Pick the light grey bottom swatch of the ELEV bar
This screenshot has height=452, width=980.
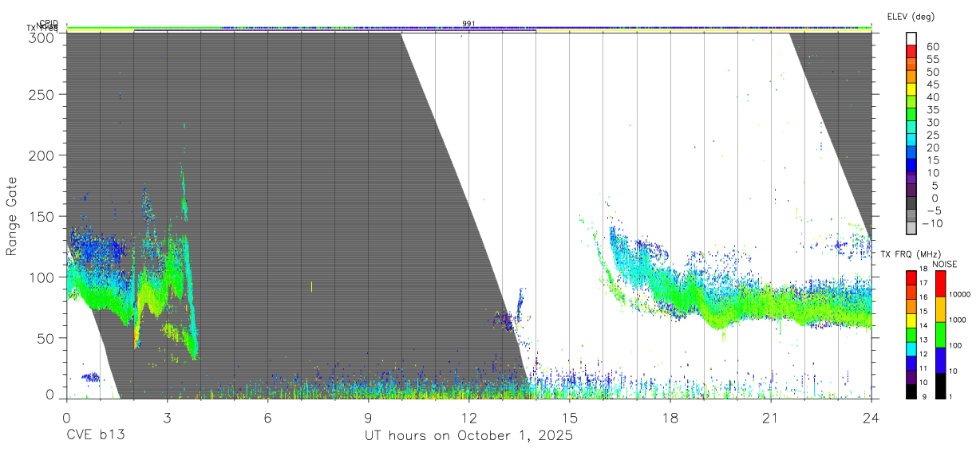pyautogui.click(x=911, y=229)
